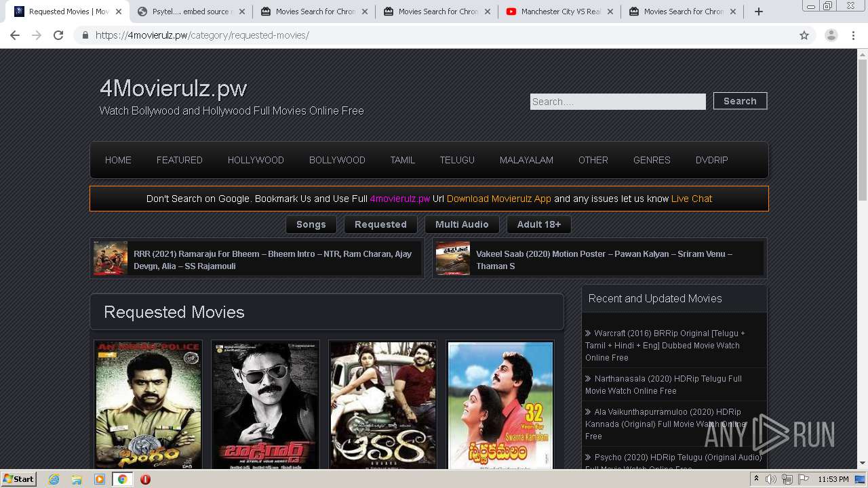This screenshot has width=868, height=488.
Task: Open MALAYALAM menu item
Action: point(526,160)
